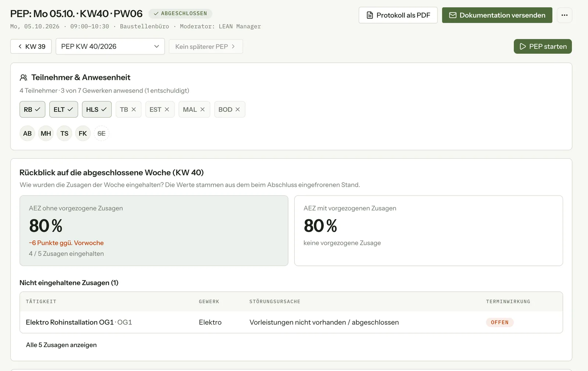Select the AEZ mit vorgezogenen Zusagen card
Image resolution: width=588 pixels, height=371 pixels.
pyautogui.click(x=429, y=231)
